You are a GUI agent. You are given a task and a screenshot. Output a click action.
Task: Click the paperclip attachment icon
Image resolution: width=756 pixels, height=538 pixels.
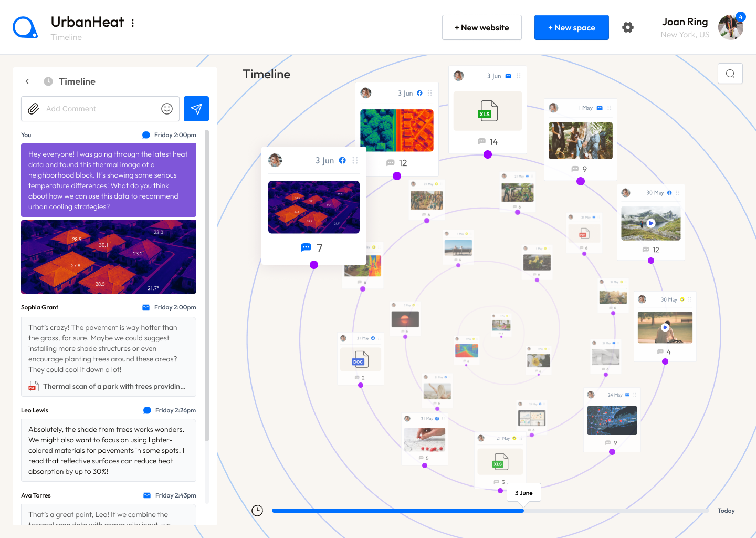point(33,109)
